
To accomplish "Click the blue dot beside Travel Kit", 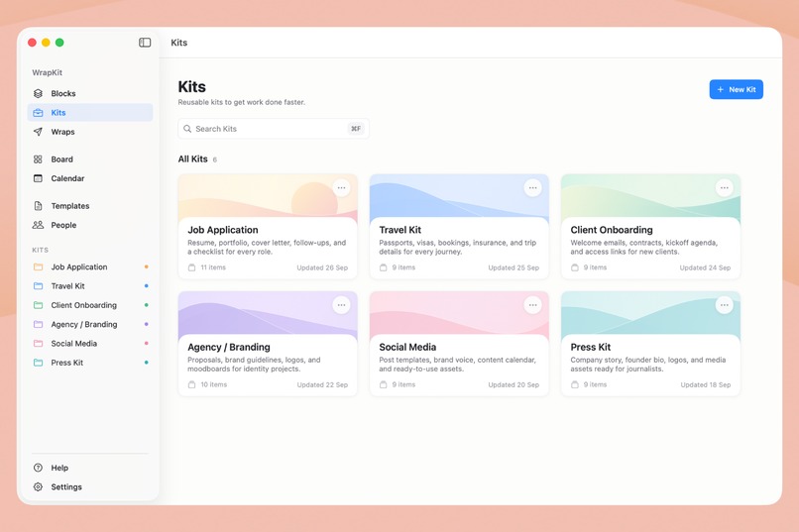I will point(147,286).
